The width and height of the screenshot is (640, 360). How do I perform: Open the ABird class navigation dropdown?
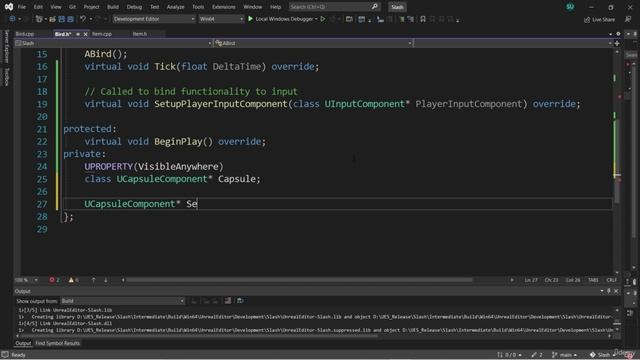pyautogui.click(x=313, y=43)
